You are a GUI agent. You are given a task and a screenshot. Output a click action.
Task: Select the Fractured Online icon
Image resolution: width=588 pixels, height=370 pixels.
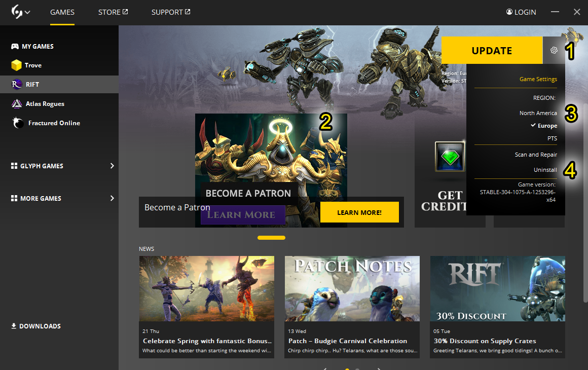(18, 123)
